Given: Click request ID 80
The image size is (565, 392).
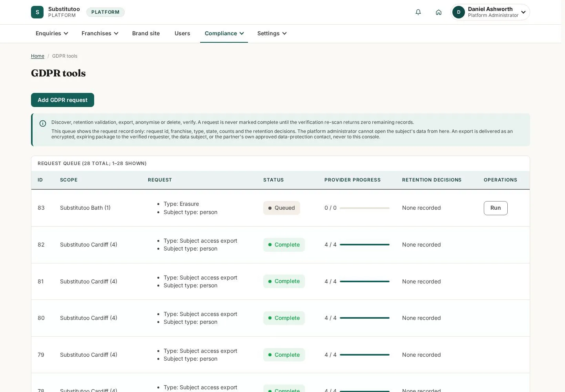Looking at the screenshot, I should [41, 318].
